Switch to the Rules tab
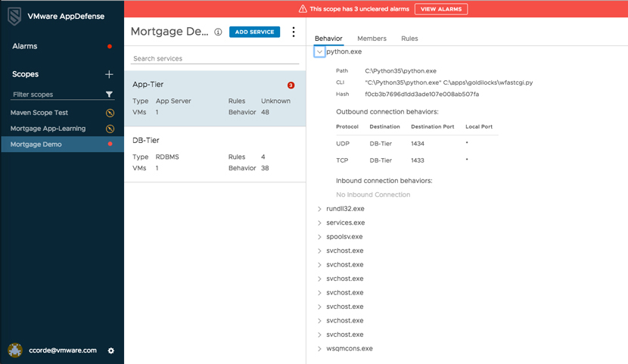This screenshot has height=364, width=628. pos(409,39)
